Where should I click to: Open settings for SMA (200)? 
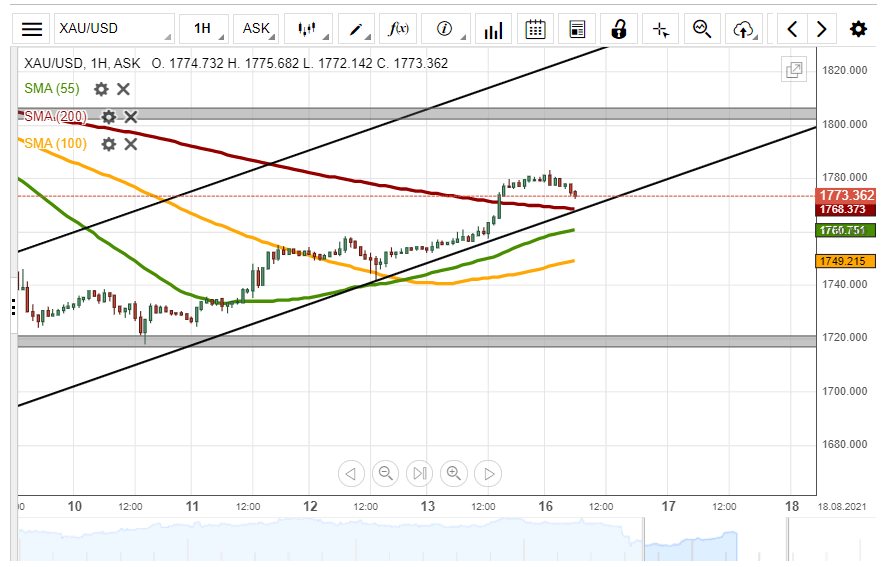108,117
